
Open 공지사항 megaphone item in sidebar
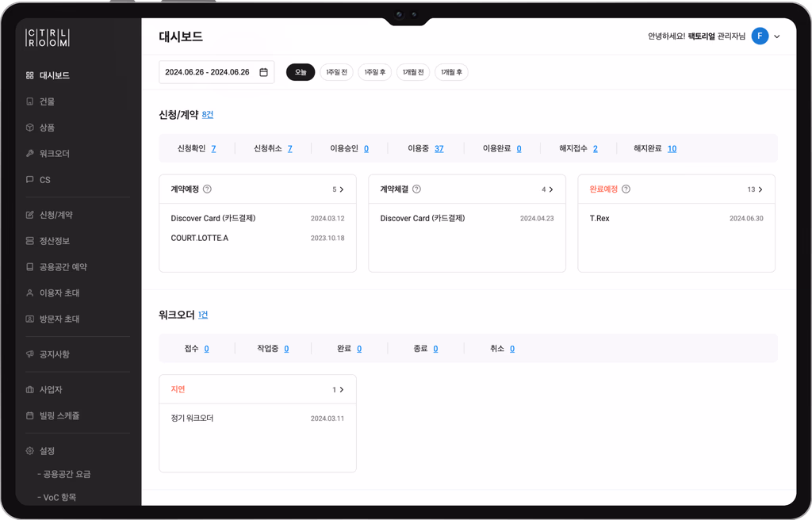[x=48, y=354]
